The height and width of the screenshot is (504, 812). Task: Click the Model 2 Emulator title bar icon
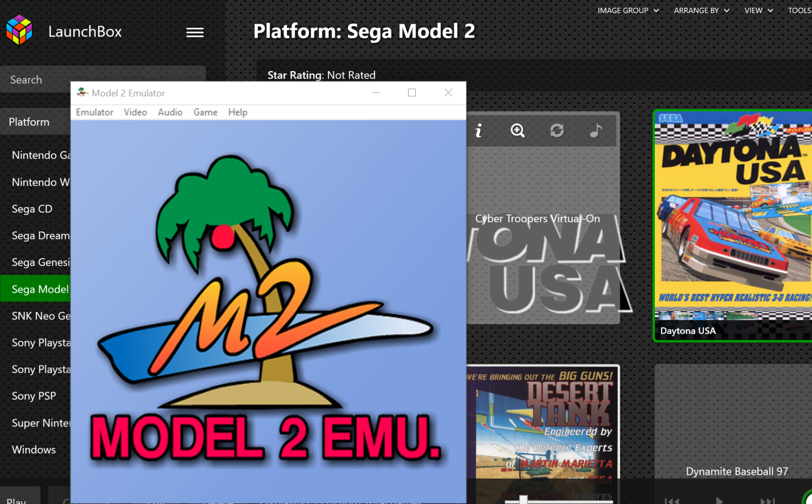(82, 93)
